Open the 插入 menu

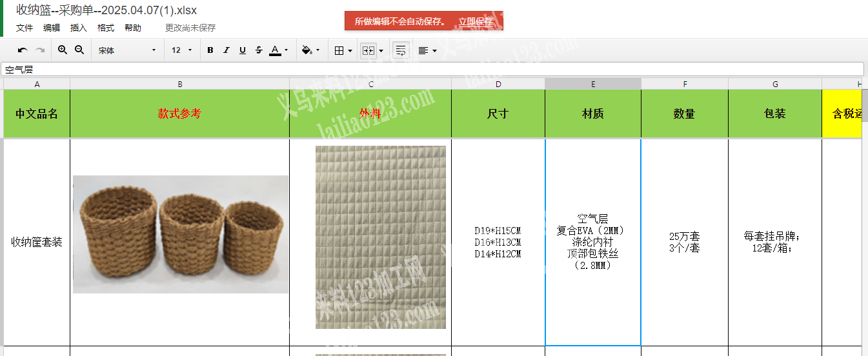tap(79, 28)
